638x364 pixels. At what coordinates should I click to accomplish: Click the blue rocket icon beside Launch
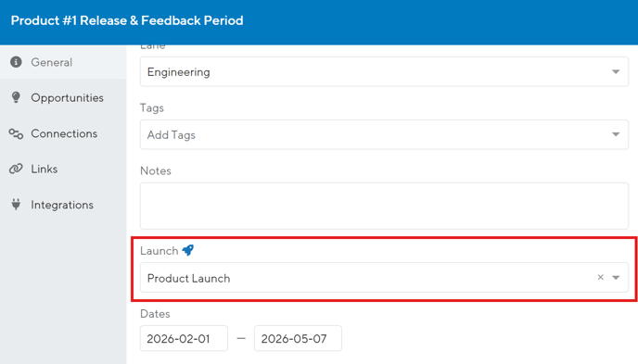[x=188, y=250]
